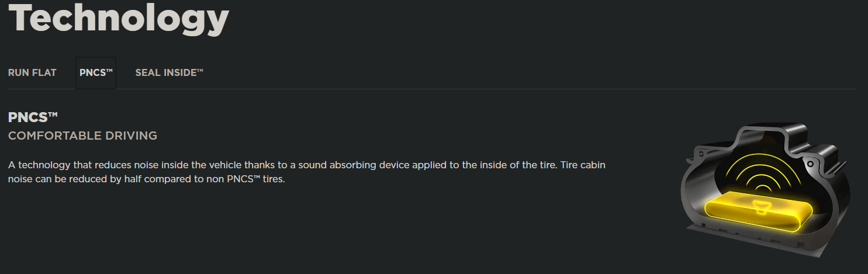Image resolution: width=868 pixels, height=274 pixels.
Task: Switch to the RUN FLAT tab
Action: [x=32, y=73]
